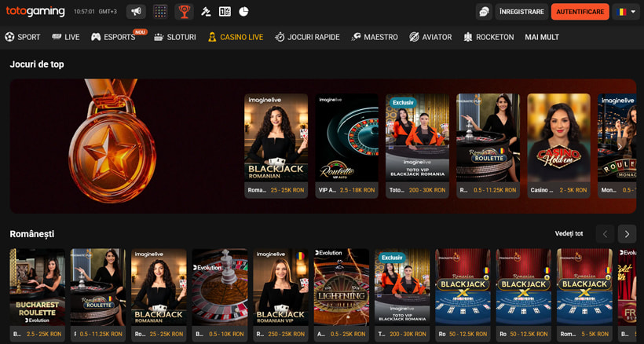Open the MAESTRO menu item
Screen dimensions: 644x344
(x=375, y=37)
